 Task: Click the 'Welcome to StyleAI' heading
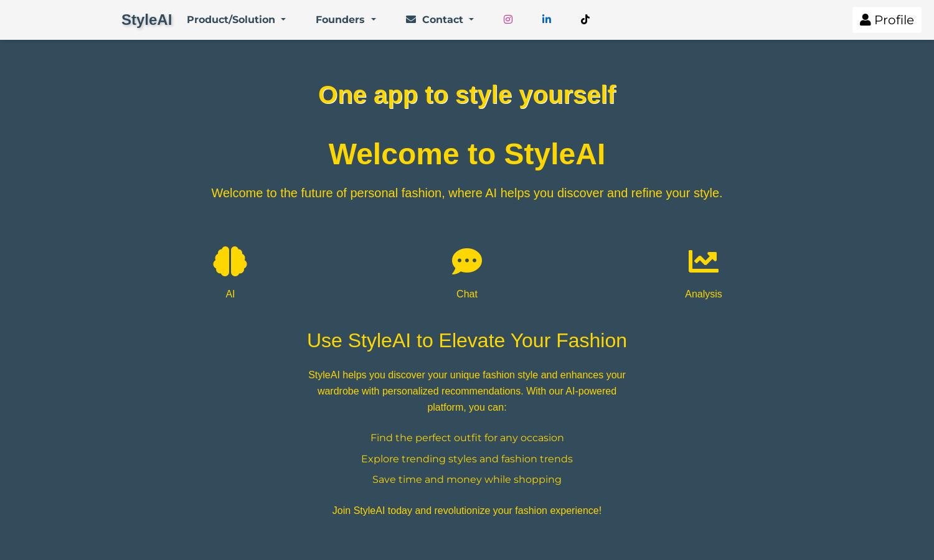point(467,154)
